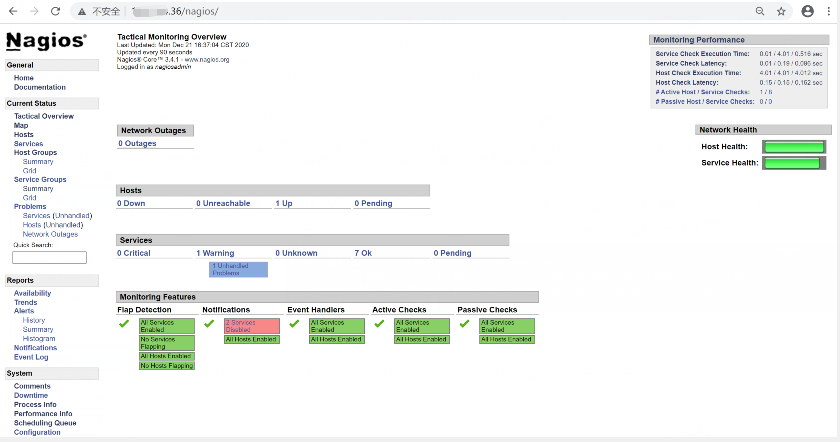
Task: Click the 0 Down hosts link
Action: click(x=131, y=204)
